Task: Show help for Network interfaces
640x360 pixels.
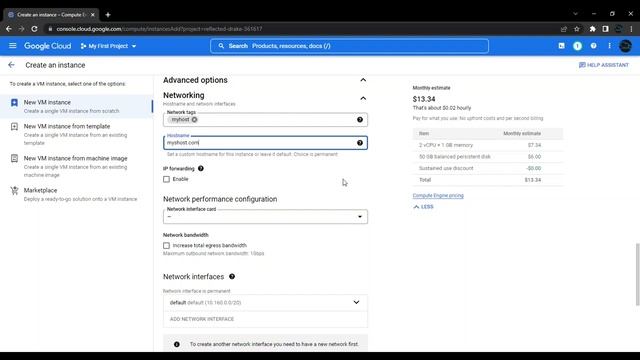Action: pos(232,277)
